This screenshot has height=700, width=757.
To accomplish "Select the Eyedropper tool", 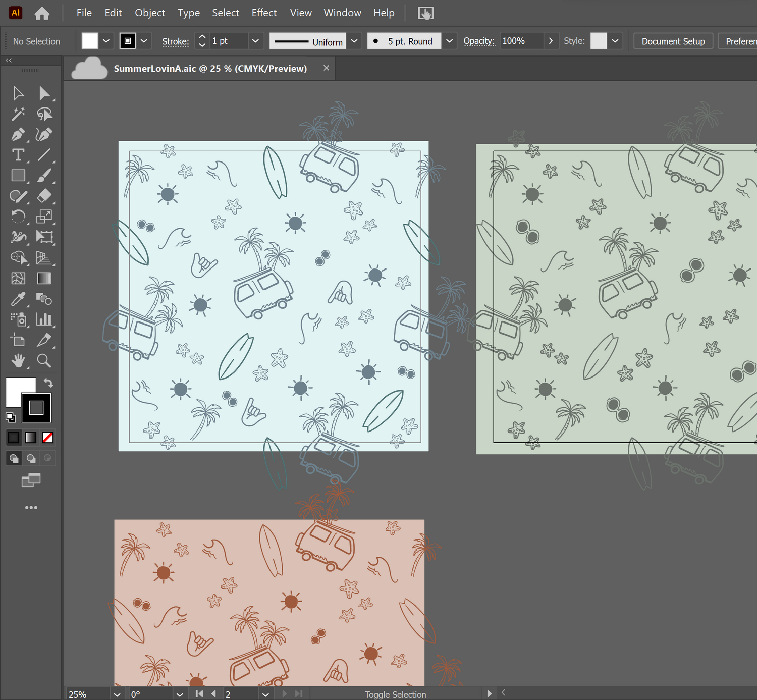I will tap(19, 299).
